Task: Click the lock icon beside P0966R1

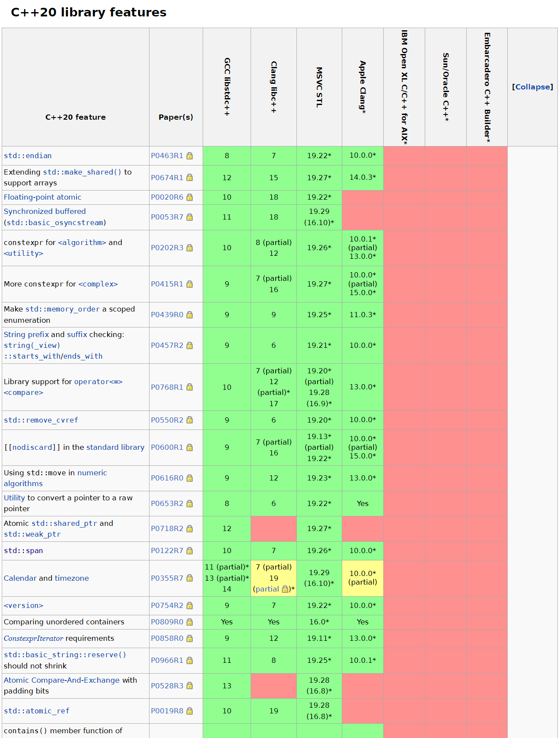Action: coord(189,661)
